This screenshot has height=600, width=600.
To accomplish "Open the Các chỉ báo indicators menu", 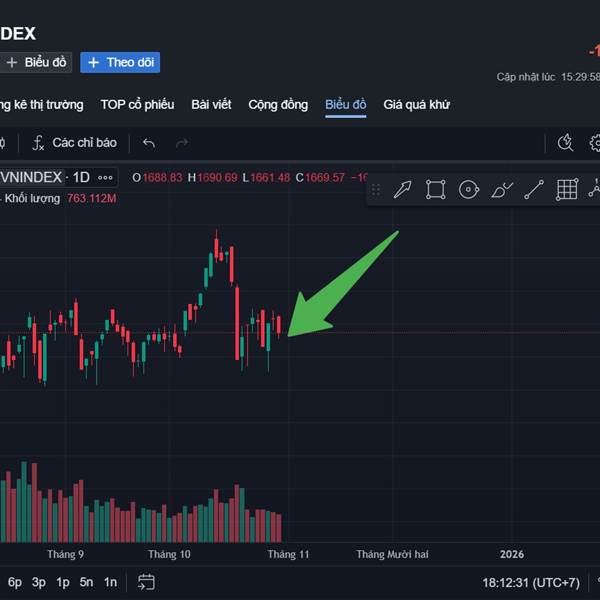I will 74,143.
